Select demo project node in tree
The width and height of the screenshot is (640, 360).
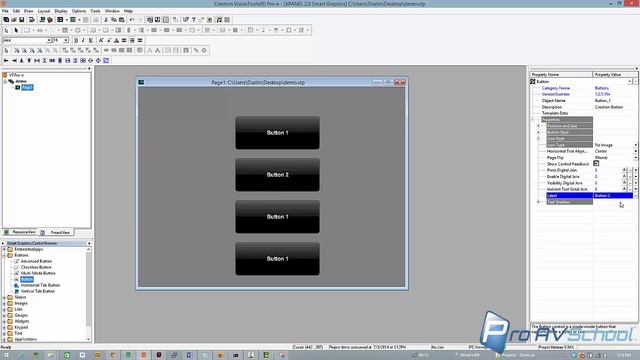click(x=21, y=81)
